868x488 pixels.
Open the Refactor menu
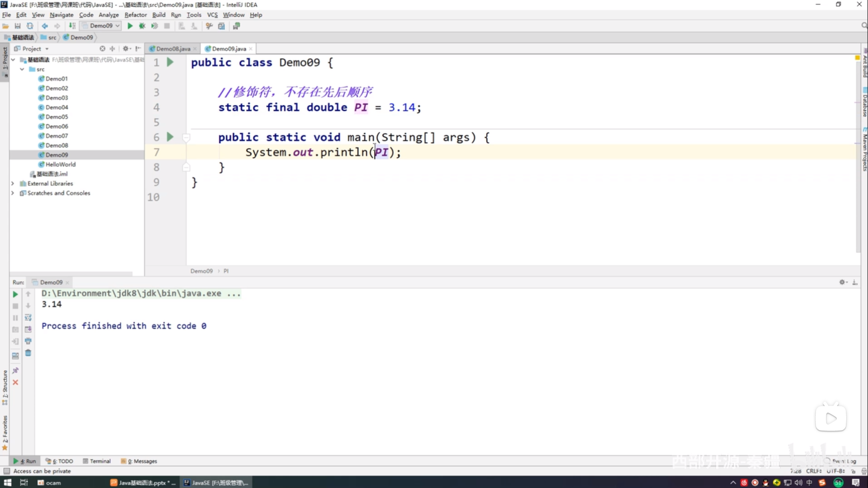click(135, 14)
